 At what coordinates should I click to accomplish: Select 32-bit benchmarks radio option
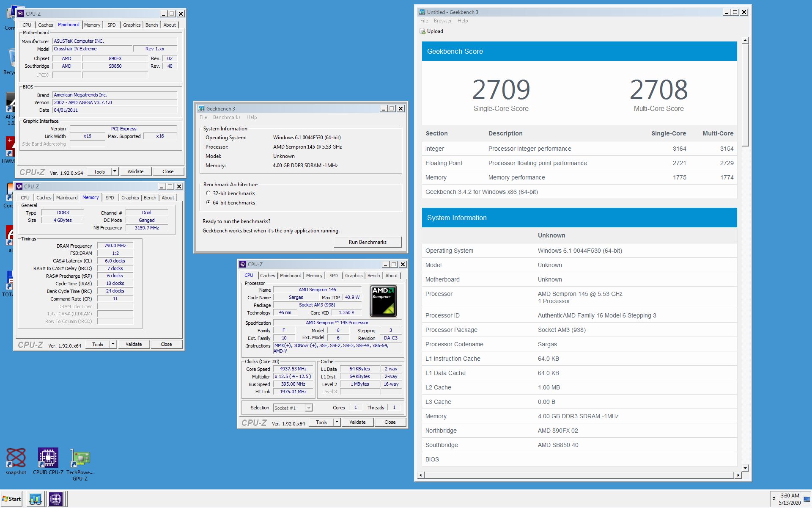[208, 193]
